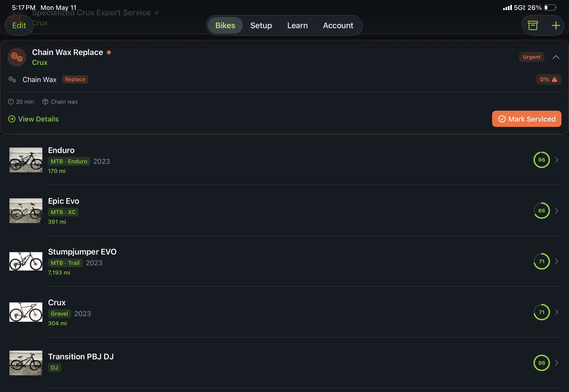Image resolution: width=569 pixels, height=392 pixels.
Task: Open the Stumpjumper EVO bike thumbnail
Action: [x=26, y=261]
